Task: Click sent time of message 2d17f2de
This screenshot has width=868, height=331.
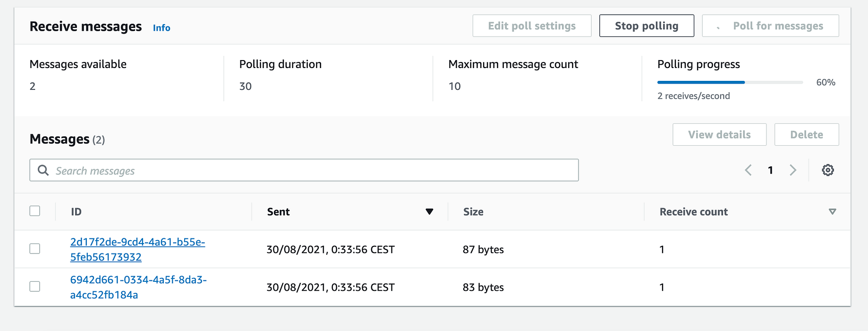Action: pyautogui.click(x=331, y=250)
